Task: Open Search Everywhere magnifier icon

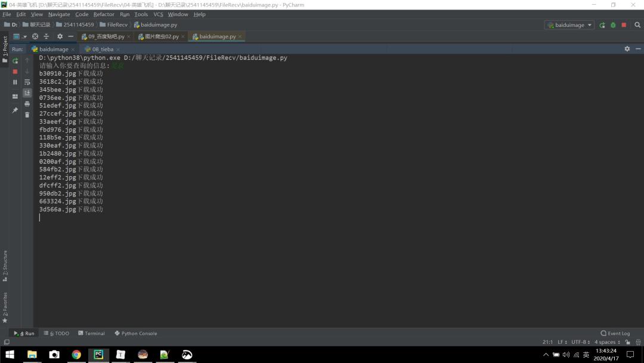Action: tap(637, 25)
